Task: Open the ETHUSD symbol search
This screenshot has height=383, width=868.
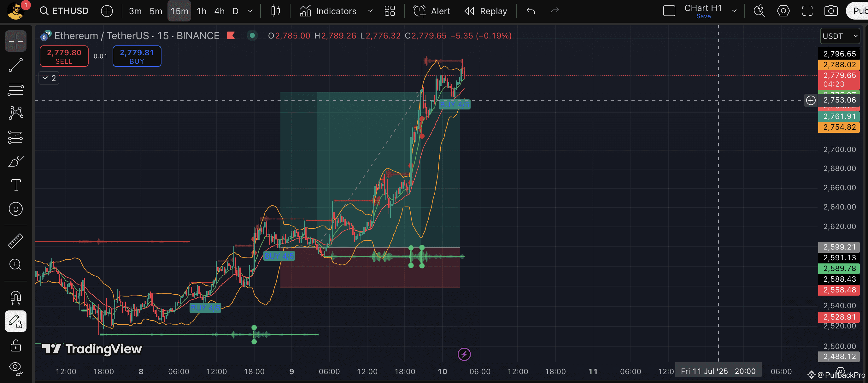Action: point(64,11)
